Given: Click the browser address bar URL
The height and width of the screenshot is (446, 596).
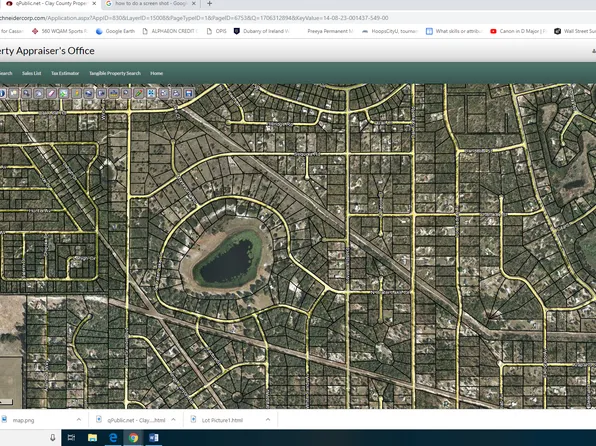Looking at the screenshot, I should 194,18.
